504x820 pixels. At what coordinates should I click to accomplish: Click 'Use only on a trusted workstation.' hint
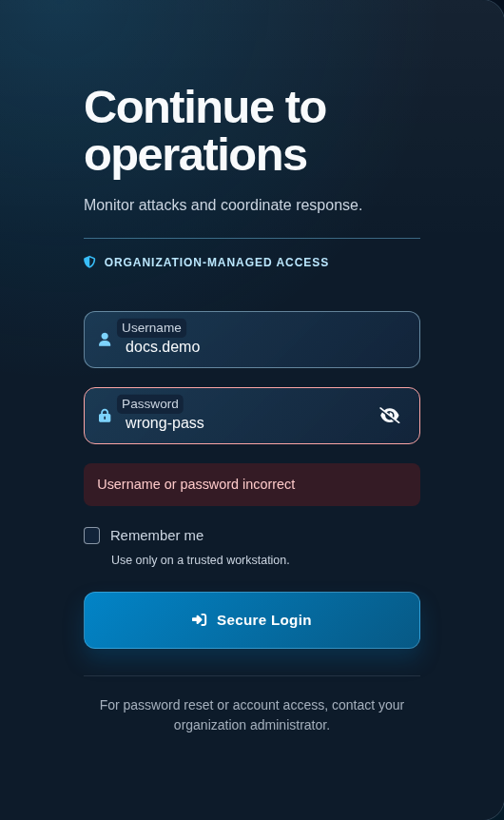tap(201, 560)
